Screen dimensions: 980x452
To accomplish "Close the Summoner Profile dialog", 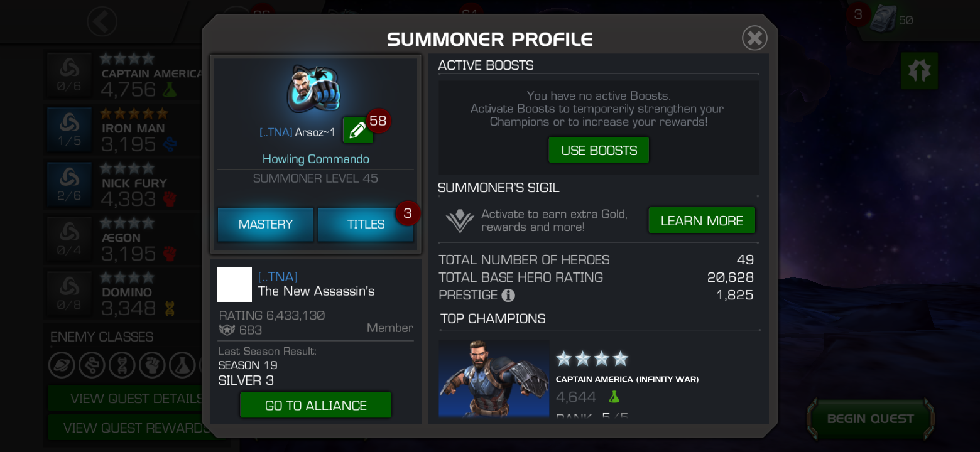I will point(754,38).
